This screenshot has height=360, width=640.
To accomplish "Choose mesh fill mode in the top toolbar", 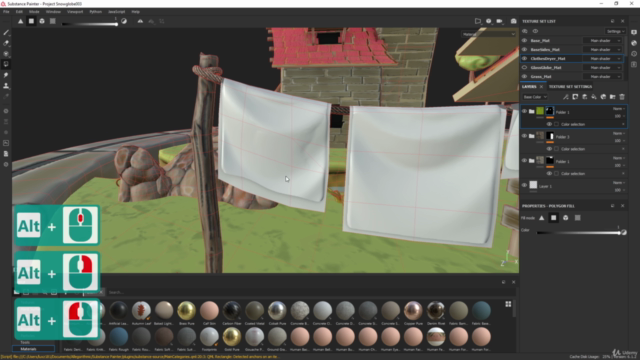I will point(42,21).
